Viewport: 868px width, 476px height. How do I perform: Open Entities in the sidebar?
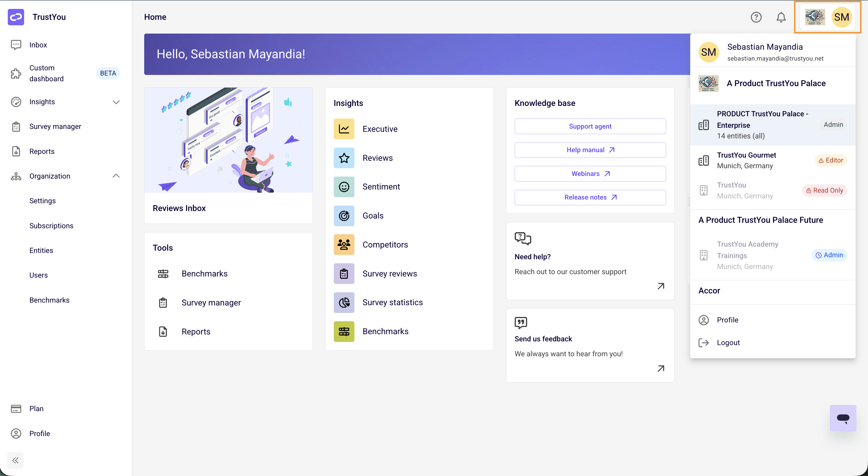[41, 250]
